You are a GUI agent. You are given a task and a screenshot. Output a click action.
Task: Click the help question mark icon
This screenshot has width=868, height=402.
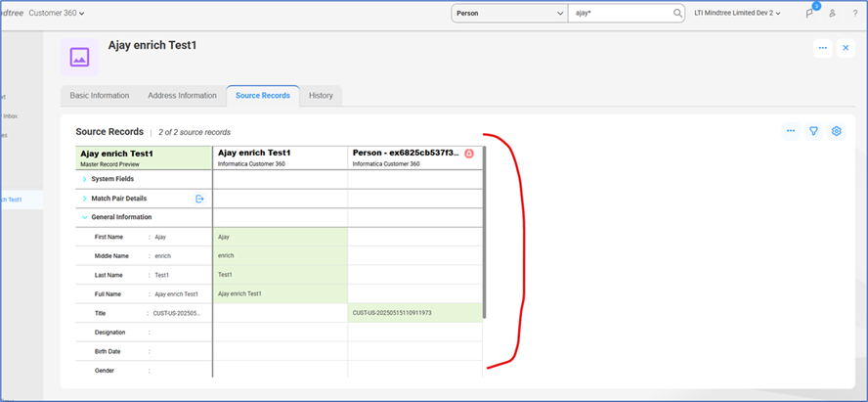point(854,14)
